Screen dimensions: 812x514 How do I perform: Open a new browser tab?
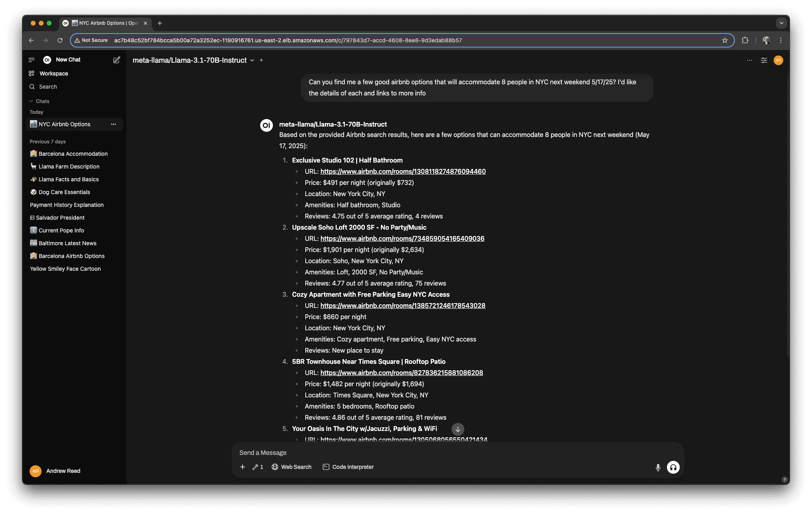160,23
